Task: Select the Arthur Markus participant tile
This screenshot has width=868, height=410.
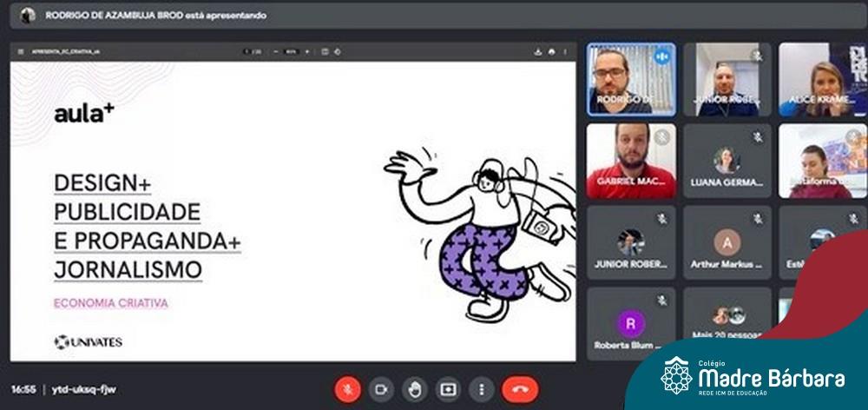Action: tap(727, 242)
